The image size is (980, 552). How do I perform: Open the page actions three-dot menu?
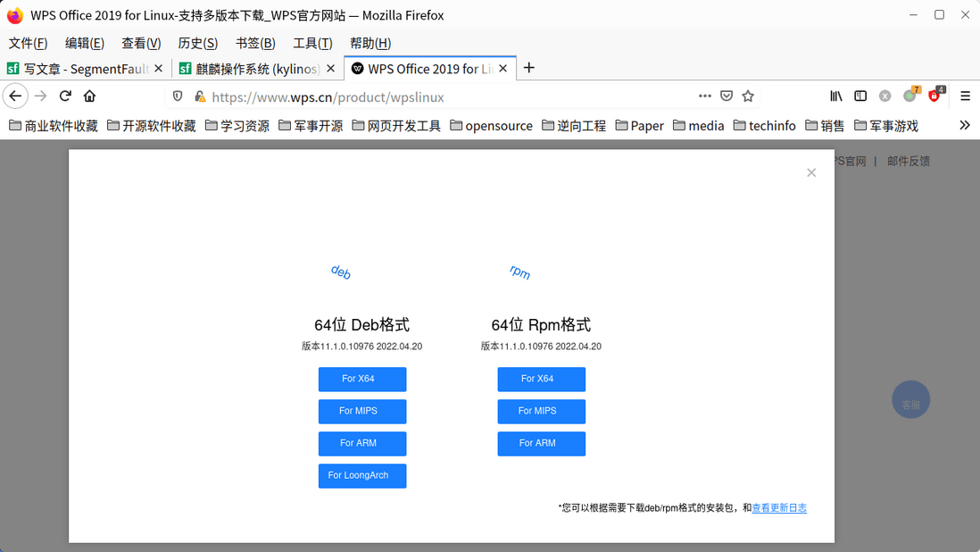click(x=704, y=96)
